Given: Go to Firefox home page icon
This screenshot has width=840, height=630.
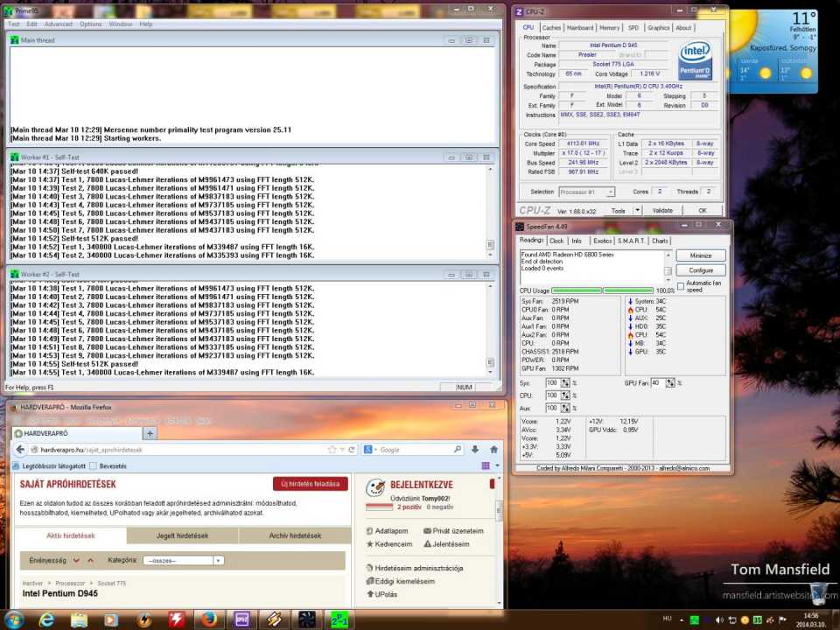Looking at the screenshot, I should pyautogui.click(x=493, y=450).
